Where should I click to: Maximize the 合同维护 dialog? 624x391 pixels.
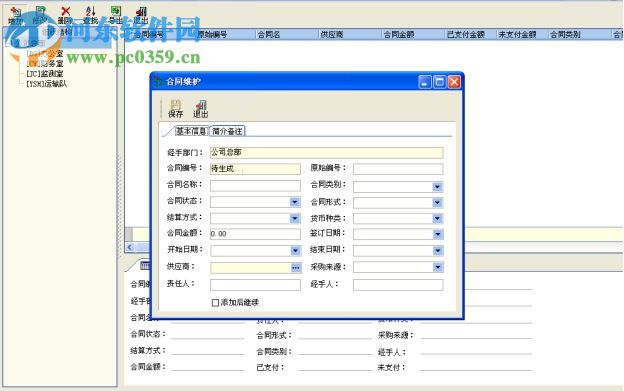[x=439, y=82]
